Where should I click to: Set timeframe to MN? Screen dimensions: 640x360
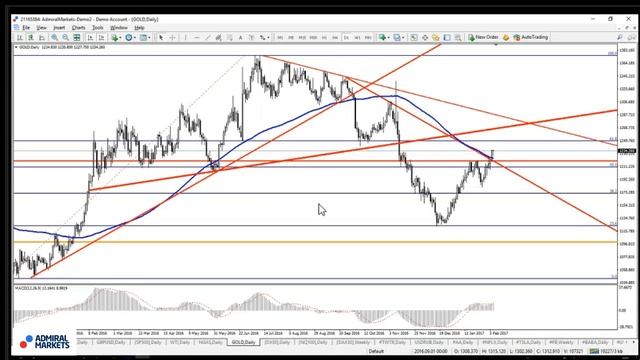pos(368,38)
